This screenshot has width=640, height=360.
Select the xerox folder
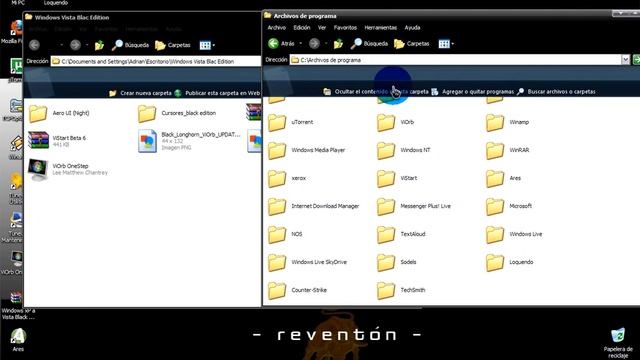pos(287,178)
